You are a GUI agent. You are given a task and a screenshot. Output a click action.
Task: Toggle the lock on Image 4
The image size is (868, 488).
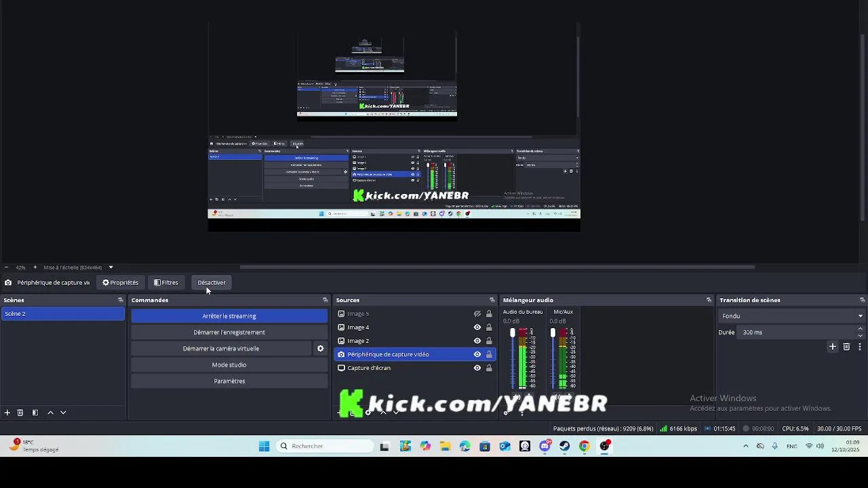click(489, 327)
